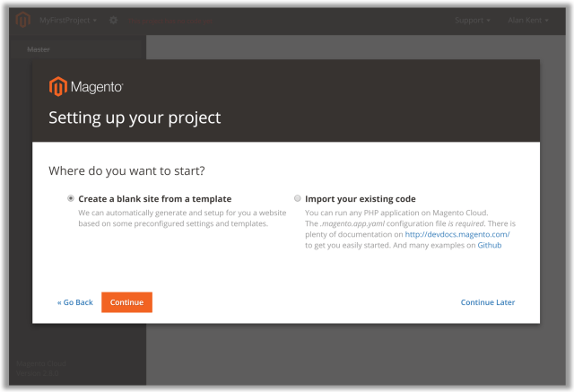The width and height of the screenshot is (574, 392).
Task: Open the Github examples link
Action: coord(489,245)
